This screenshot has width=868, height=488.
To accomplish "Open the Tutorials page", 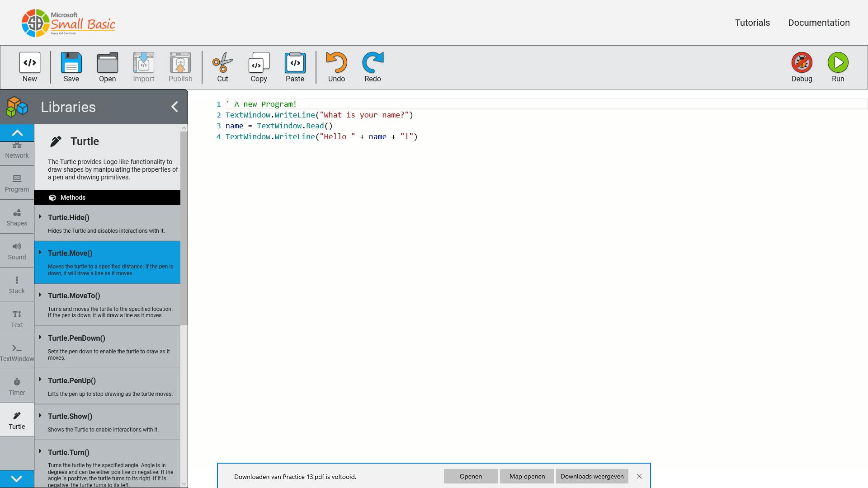I will click(x=752, y=22).
